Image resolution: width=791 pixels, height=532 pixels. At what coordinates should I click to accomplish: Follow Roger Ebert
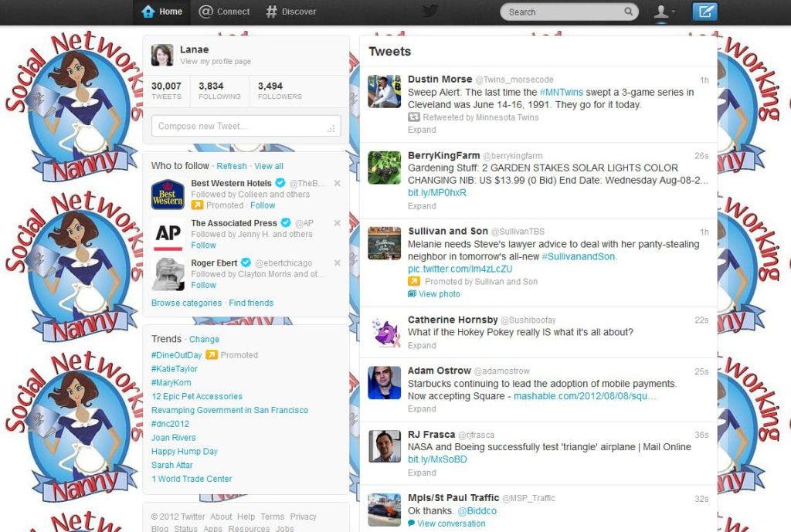(203, 286)
